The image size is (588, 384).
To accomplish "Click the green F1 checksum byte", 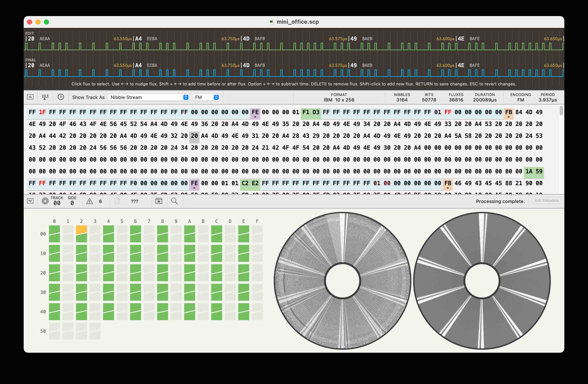I will 306,112.
